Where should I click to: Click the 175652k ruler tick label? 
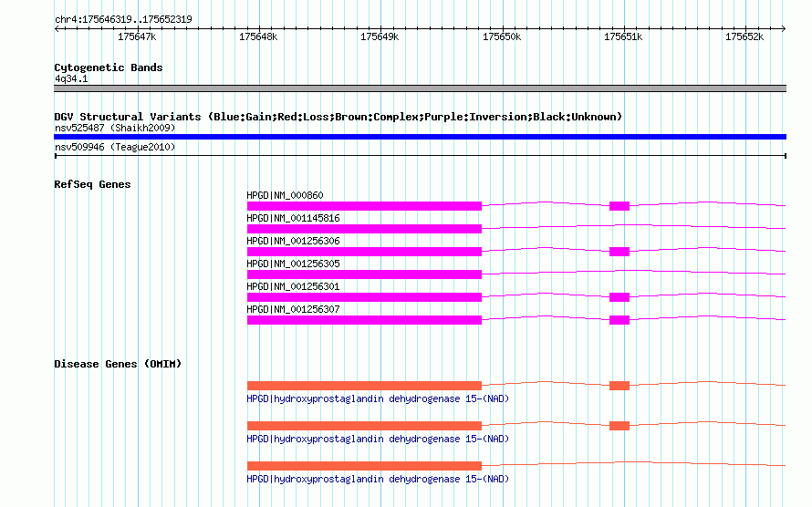pyautogui.click(x=744, y=36)
